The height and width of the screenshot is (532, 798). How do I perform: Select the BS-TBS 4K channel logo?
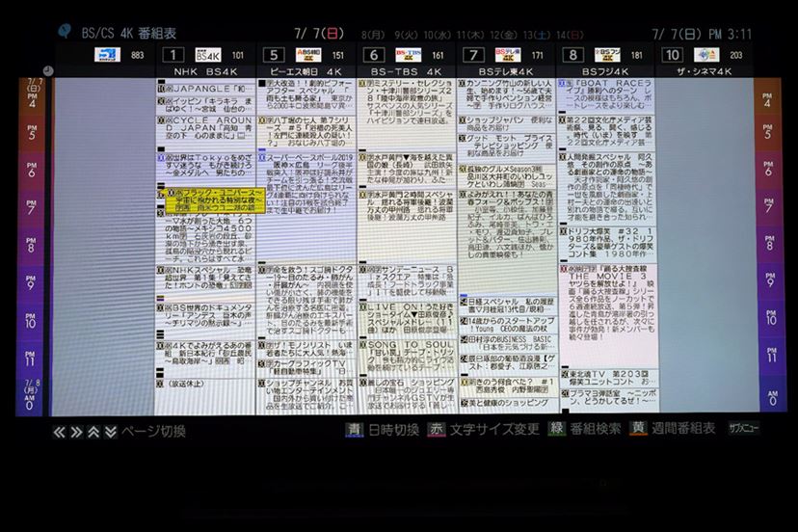tap(409, 55)
